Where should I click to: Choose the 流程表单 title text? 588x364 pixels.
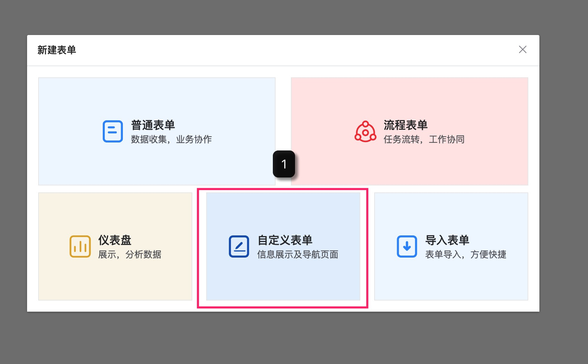coord(405,125)
